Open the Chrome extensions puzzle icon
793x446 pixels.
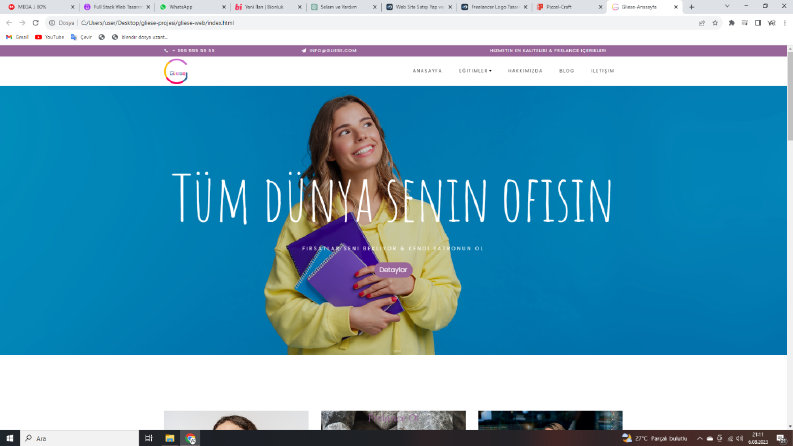coord(731,23)
